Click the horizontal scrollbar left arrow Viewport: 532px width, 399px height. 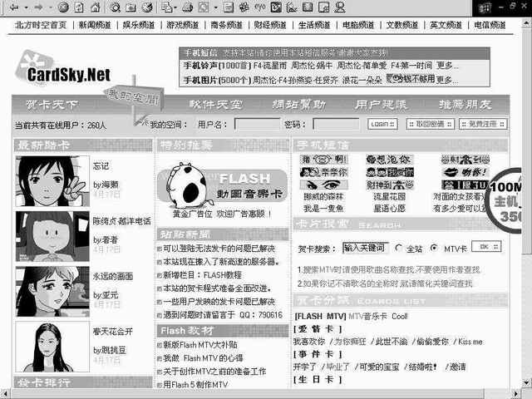[x=6, y=394]
